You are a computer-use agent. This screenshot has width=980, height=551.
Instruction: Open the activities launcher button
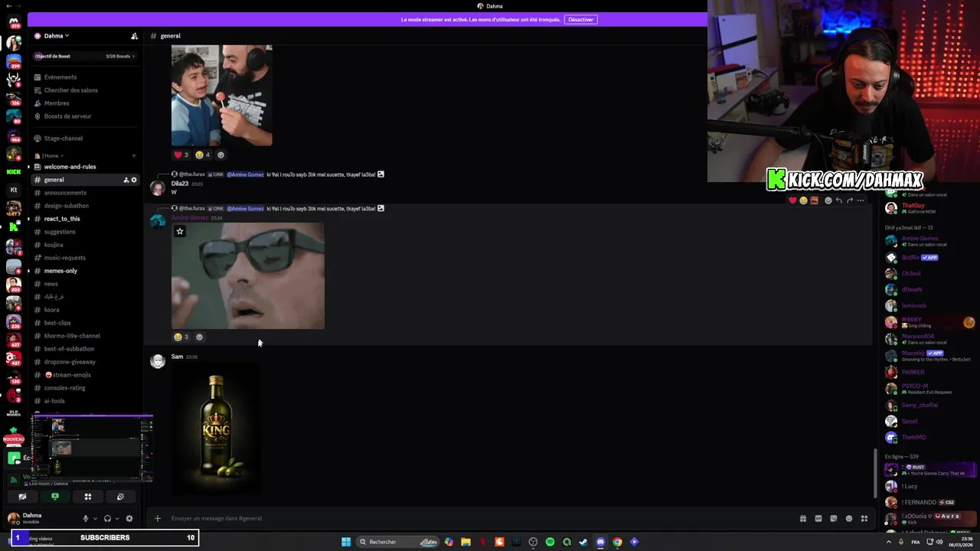pos(88,497)
